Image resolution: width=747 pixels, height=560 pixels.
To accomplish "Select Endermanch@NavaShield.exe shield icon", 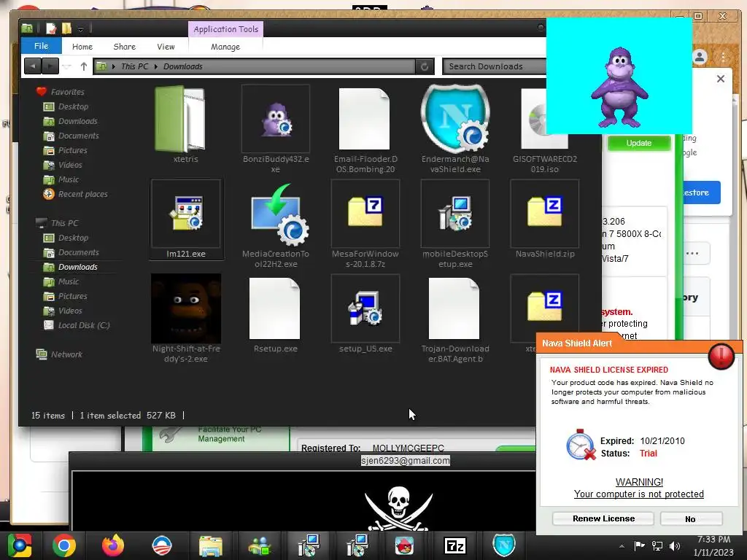I will click(x=455, y=128).
